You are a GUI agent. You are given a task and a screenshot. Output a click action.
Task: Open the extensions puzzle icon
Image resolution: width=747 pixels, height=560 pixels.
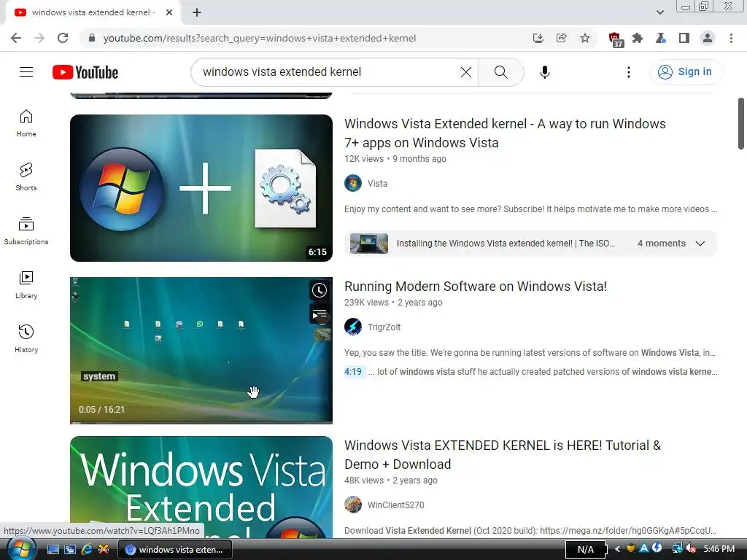pos(638,38)
